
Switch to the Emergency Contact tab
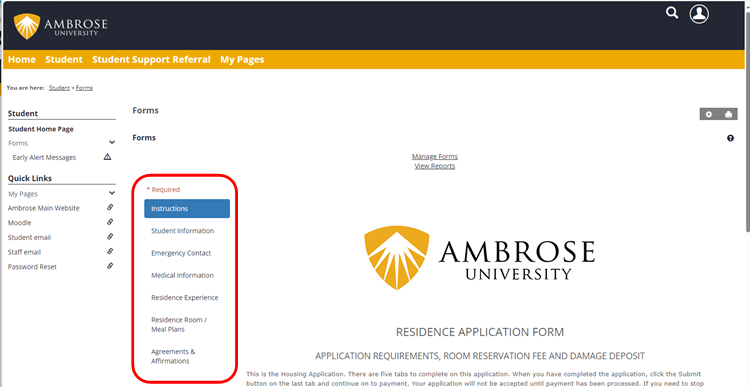[181, 253]
